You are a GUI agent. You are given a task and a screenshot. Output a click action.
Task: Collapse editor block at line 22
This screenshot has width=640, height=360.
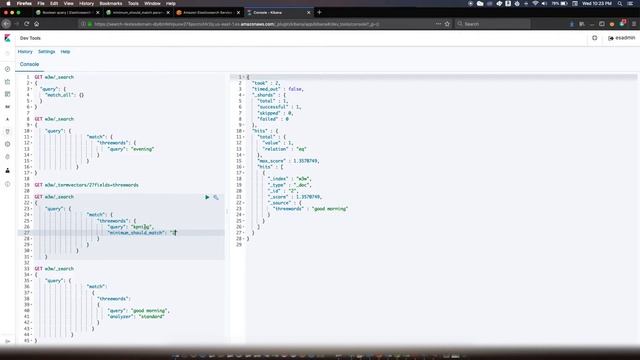tap(31, 203)
